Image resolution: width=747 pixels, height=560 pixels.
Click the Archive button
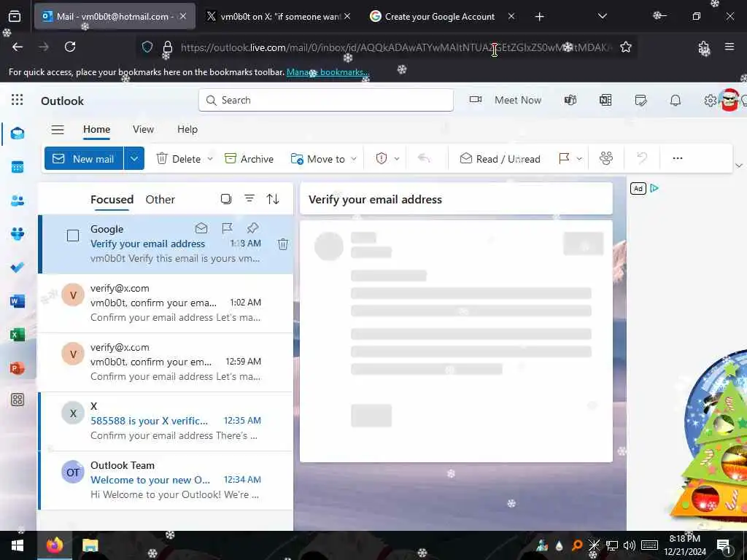click(249, 159)
